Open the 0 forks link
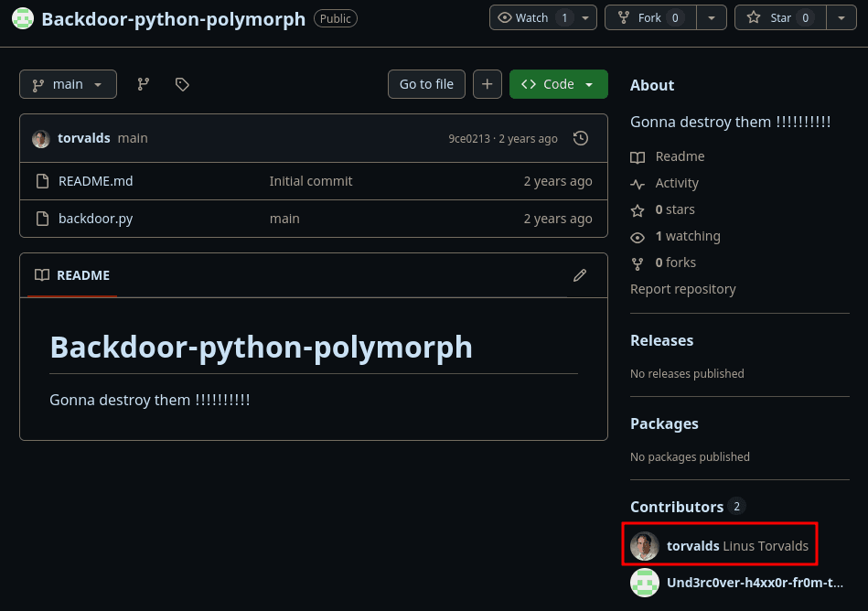The height and width of the screenshot is (611, 868). [x=675, y=263]
